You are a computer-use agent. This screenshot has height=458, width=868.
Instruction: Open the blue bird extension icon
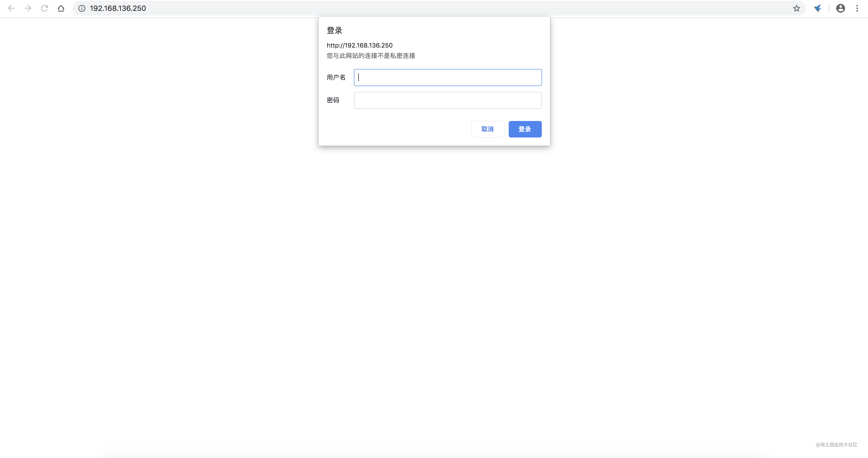817,9
